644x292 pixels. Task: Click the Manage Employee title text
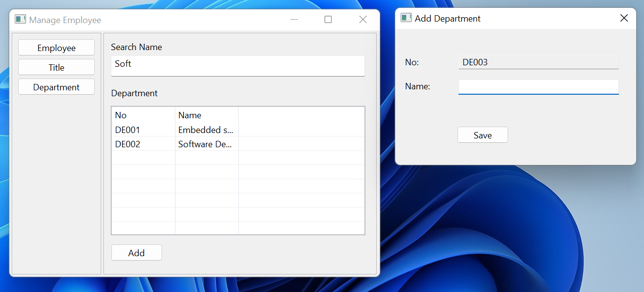pos(65,20)
